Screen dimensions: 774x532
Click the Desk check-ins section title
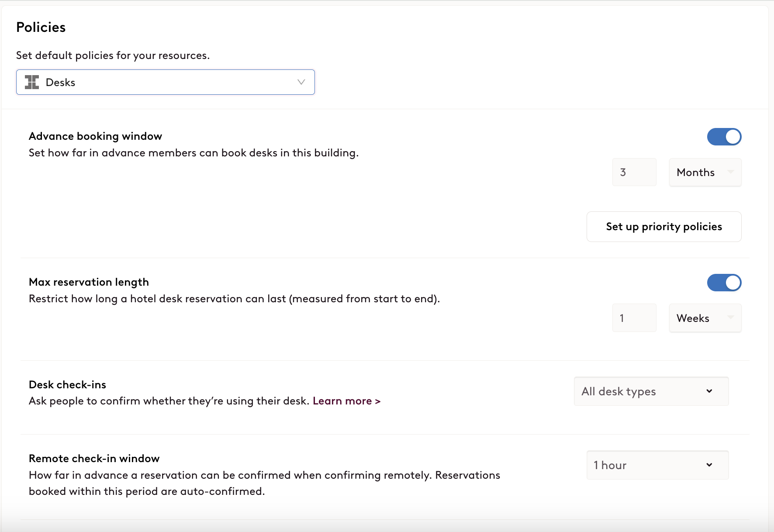tap(68, 384)
